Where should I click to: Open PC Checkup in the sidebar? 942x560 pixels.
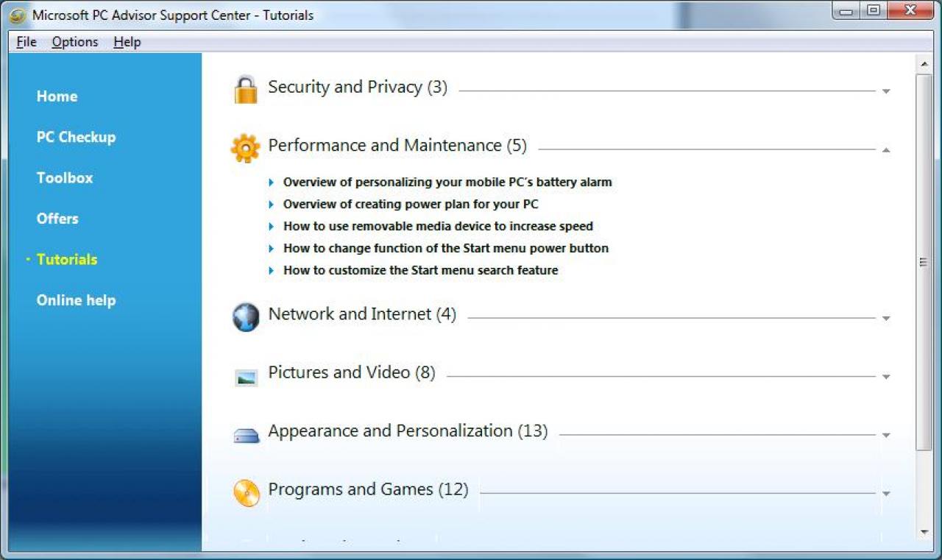pyautogui.click(x=76, y=137)
